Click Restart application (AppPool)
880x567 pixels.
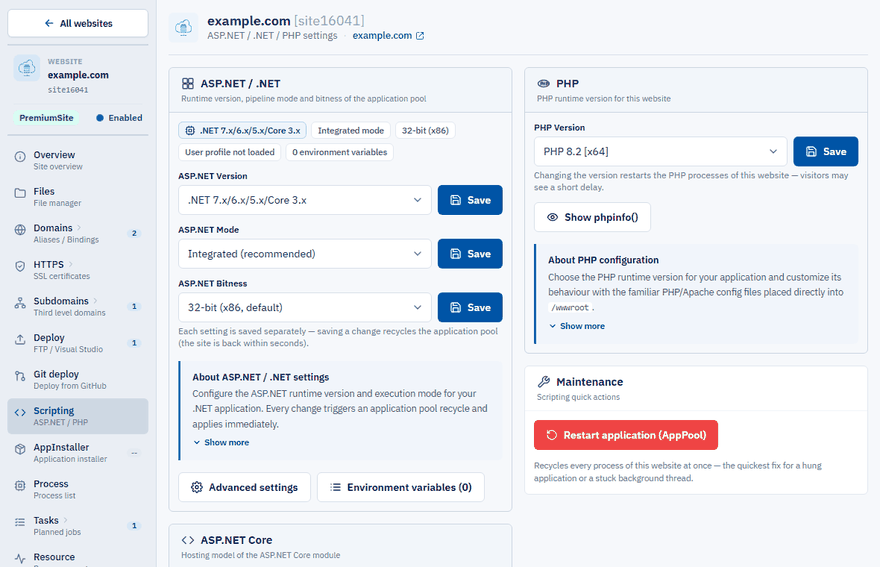pos(626,435)
